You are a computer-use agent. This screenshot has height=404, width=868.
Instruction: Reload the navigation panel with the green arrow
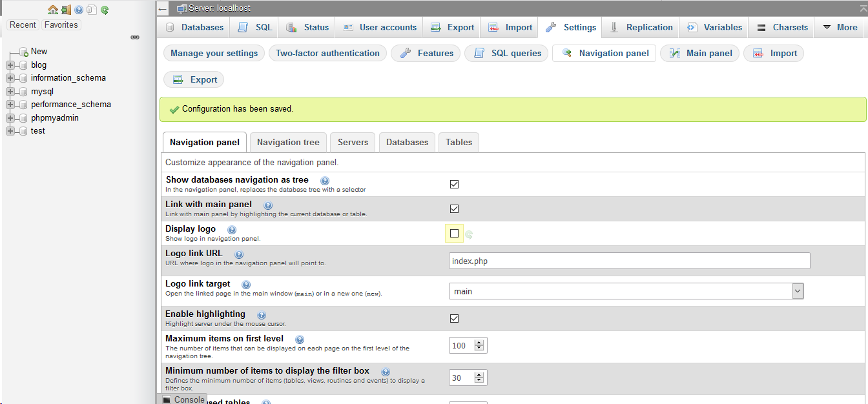(105, 9)
